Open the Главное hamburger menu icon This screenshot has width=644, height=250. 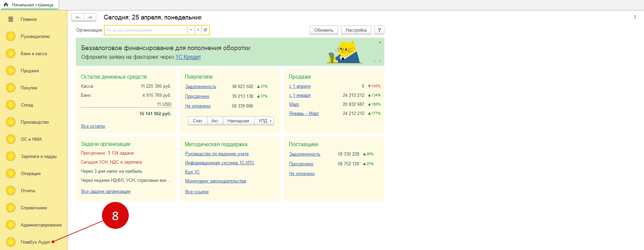click(x=11, y=19)
